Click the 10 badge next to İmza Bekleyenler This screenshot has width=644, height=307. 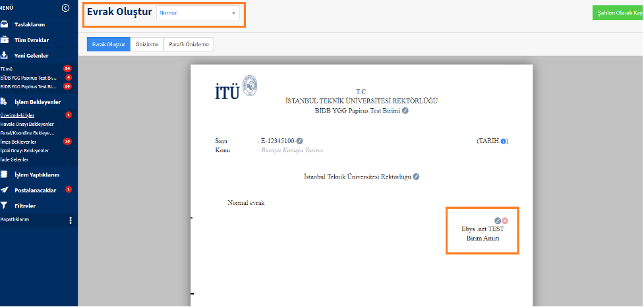(67, 142)
